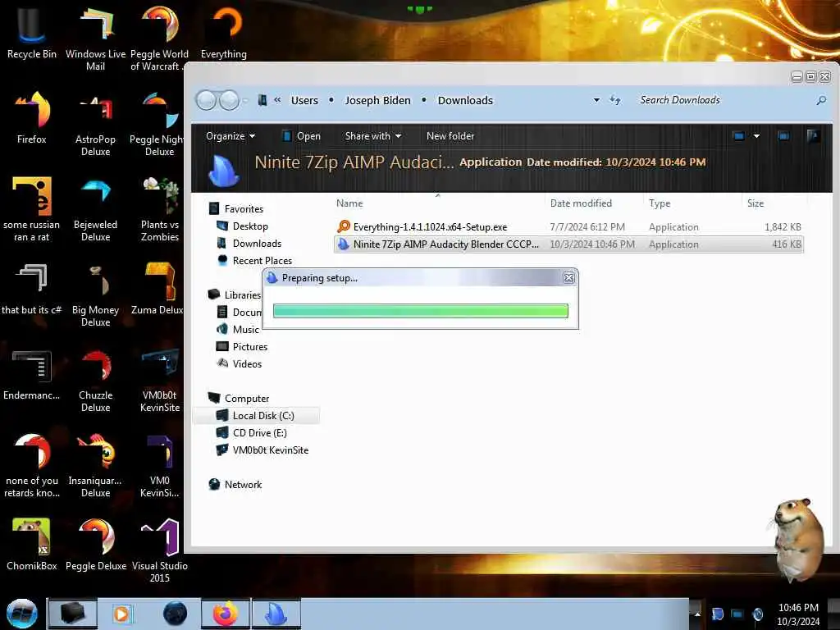Viewport: 840px width, 630px height.
Task: Toggle the preview pane button
Action: point(783,136)
